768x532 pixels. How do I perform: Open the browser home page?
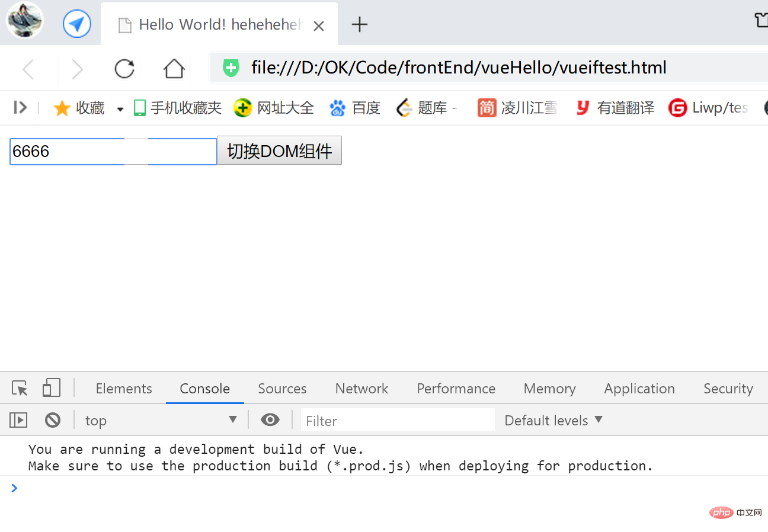(174, 68)
